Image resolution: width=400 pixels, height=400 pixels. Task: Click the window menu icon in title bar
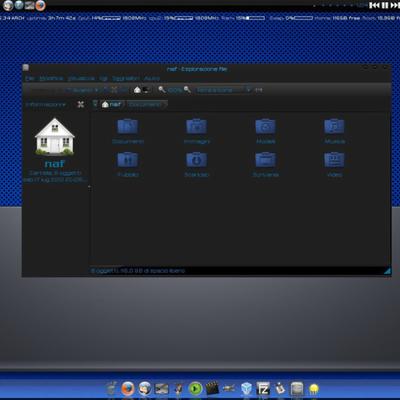tap(26, 68)
